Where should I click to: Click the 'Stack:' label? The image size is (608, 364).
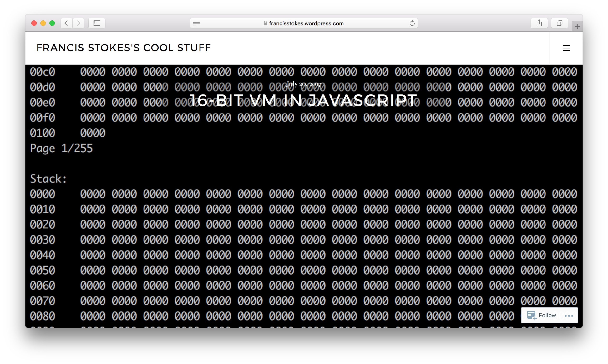(48, 179)
